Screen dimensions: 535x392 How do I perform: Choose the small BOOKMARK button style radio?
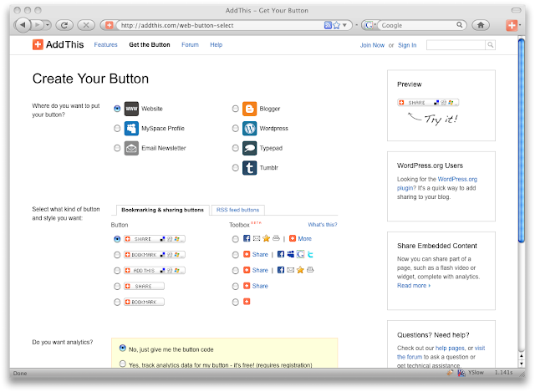(117, 302)
